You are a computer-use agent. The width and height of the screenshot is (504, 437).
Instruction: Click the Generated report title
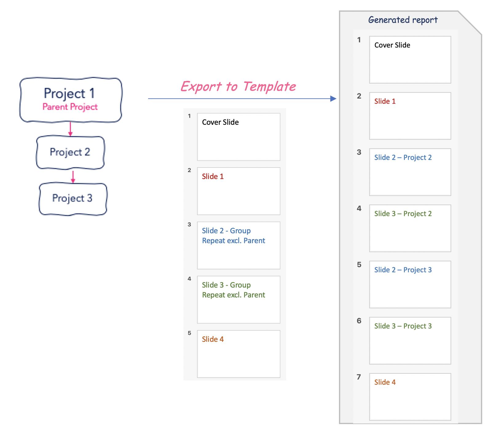click(x=403, y=20)
